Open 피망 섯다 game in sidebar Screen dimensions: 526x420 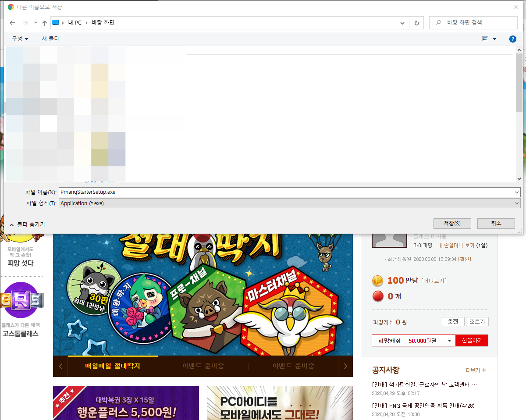pos(21,263)
